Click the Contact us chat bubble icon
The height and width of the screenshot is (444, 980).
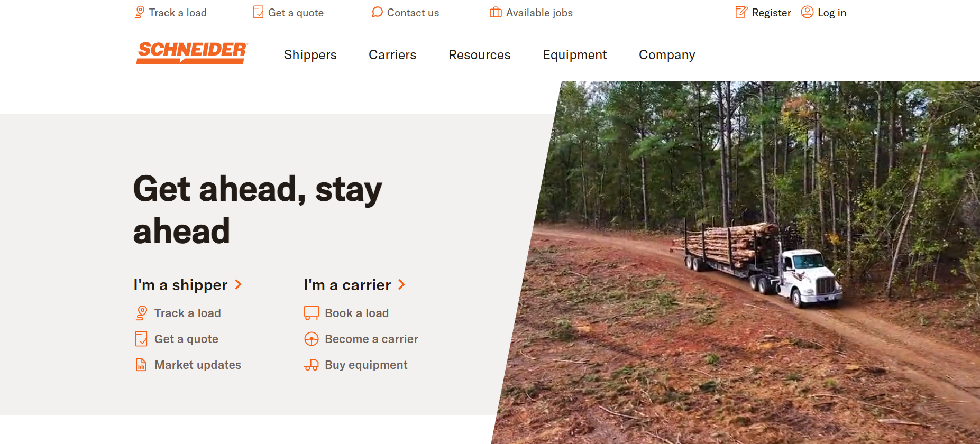pos(377,12)
